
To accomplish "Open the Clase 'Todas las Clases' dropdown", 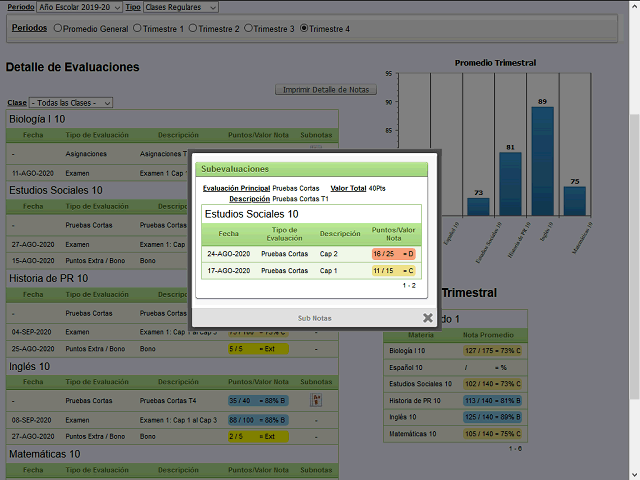I will click(71, 103).
